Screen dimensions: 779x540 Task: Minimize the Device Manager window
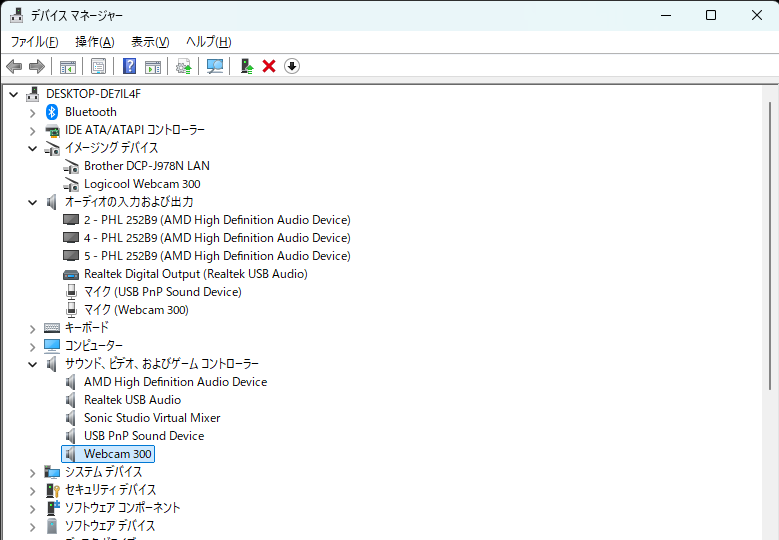coord(666,15)
